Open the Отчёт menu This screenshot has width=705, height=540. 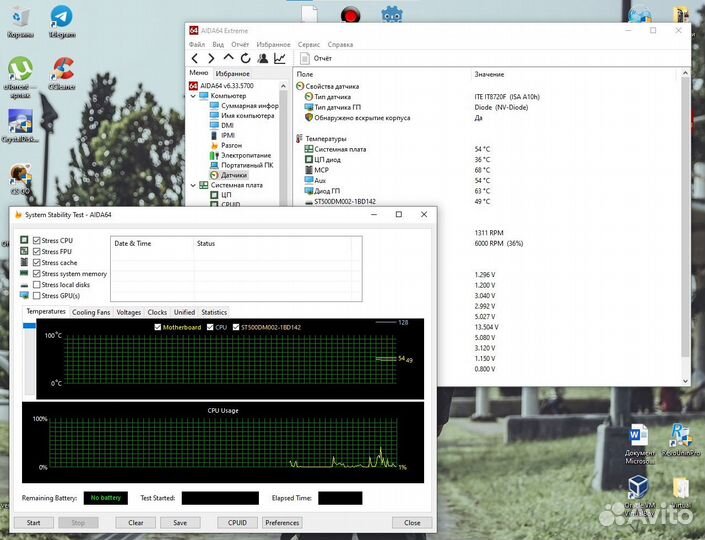[x=240, y=45]
